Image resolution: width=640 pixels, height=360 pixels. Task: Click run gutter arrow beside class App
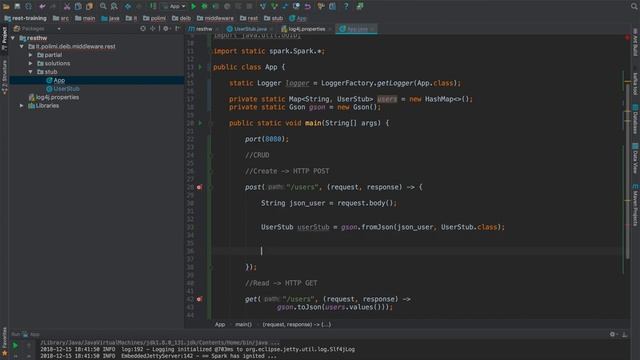(200, 67)
